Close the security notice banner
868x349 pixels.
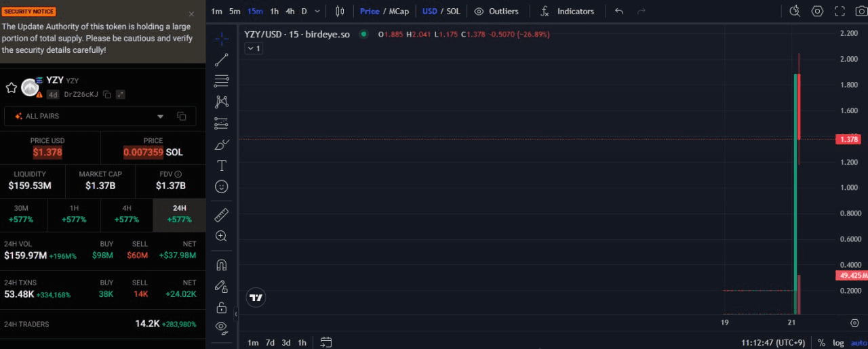[191, 14]
